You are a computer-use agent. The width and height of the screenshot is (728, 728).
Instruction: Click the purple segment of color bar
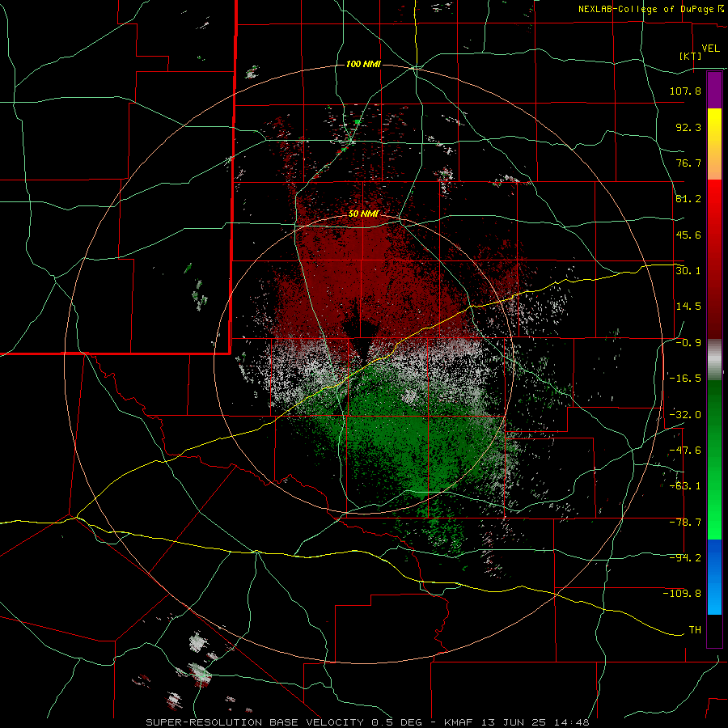coord(714,90)
